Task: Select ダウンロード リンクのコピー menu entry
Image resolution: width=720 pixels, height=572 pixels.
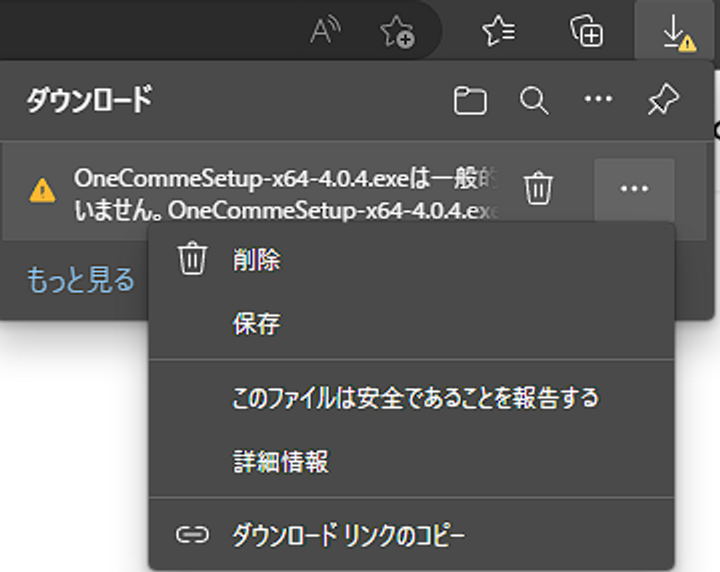Action: click(x=348, y=535)
